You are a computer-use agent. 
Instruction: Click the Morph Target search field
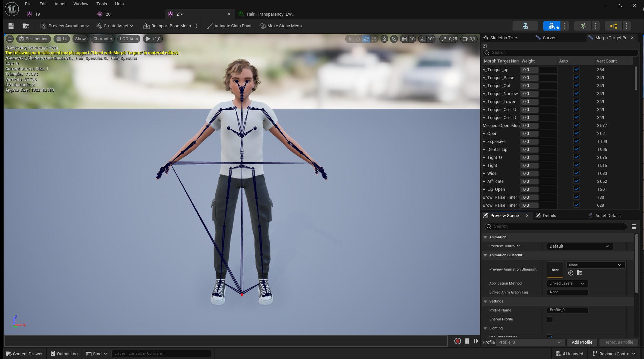pos(561,53)
